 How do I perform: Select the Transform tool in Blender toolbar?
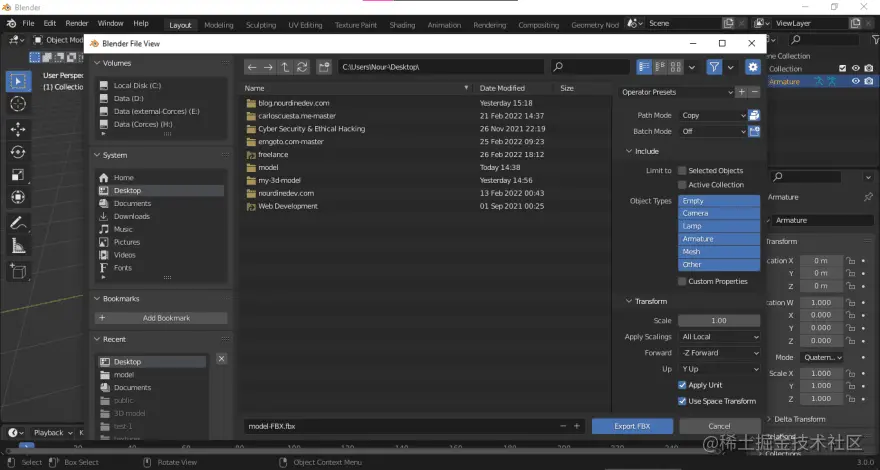[18, 197]
